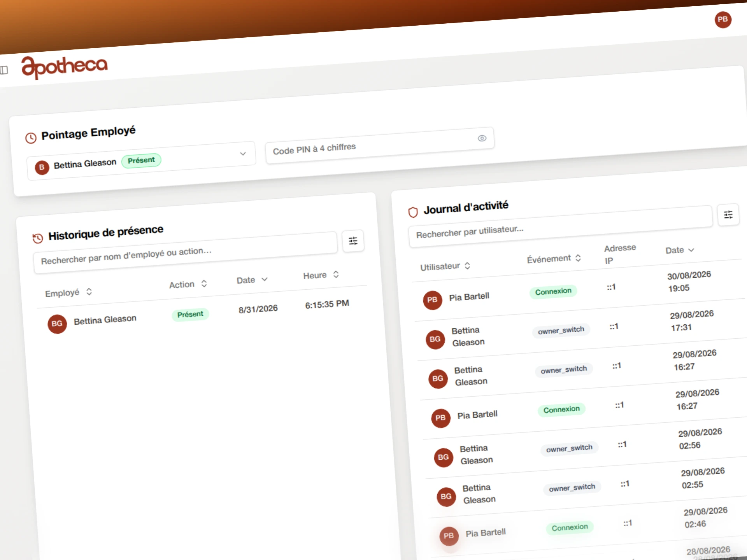
Task: Click the clock icon beside Pointage Employé
Action: pos(31,138)
